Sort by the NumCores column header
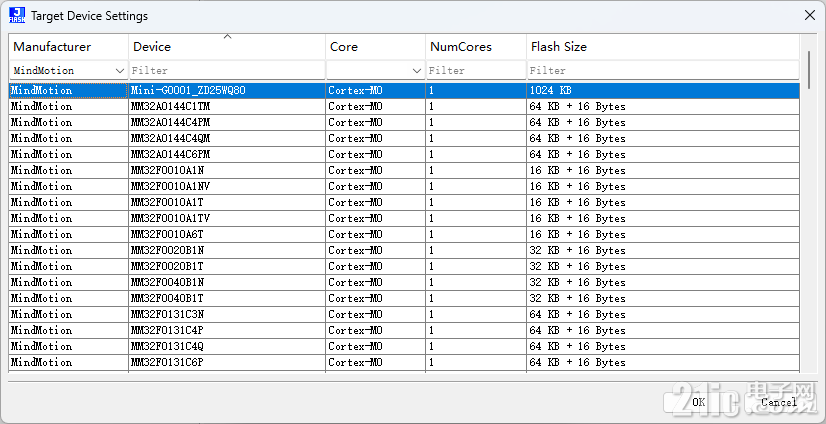826x424 pixels. (476, 47)
